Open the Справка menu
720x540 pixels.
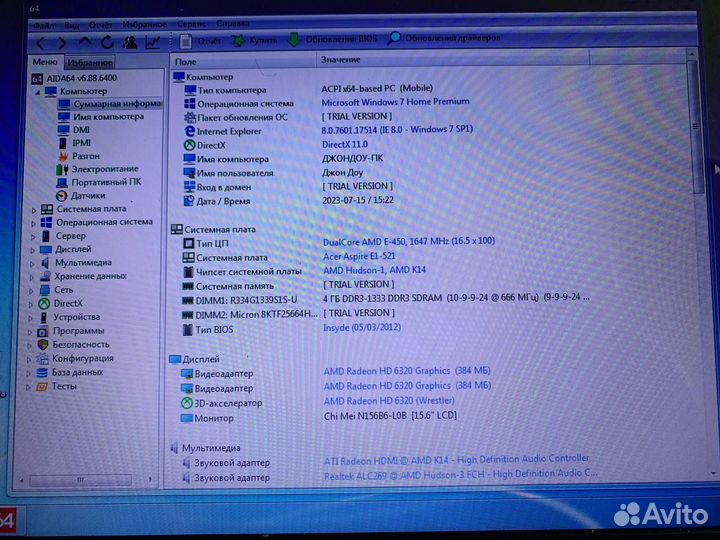[x=233, y=23]
